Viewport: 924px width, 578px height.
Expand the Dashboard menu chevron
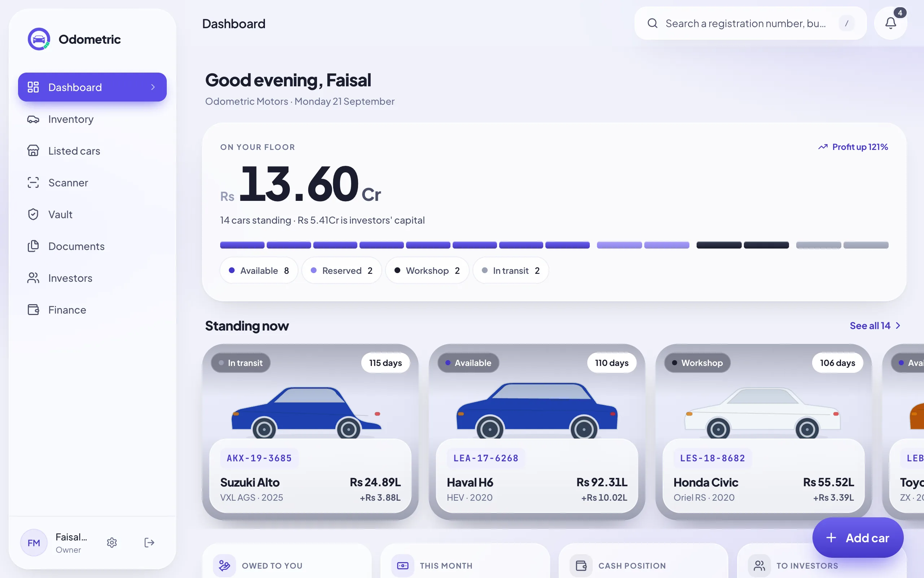(x=153, y=87)
